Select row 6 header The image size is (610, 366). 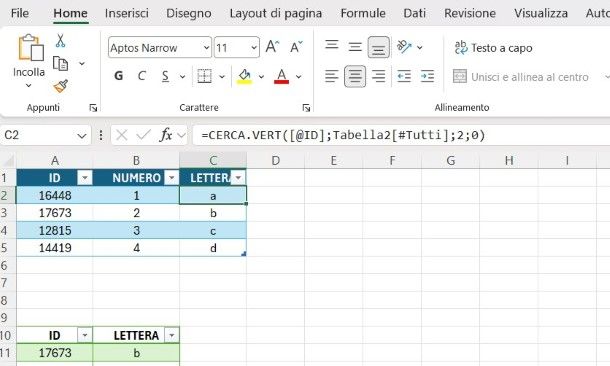tap(8, 265)
